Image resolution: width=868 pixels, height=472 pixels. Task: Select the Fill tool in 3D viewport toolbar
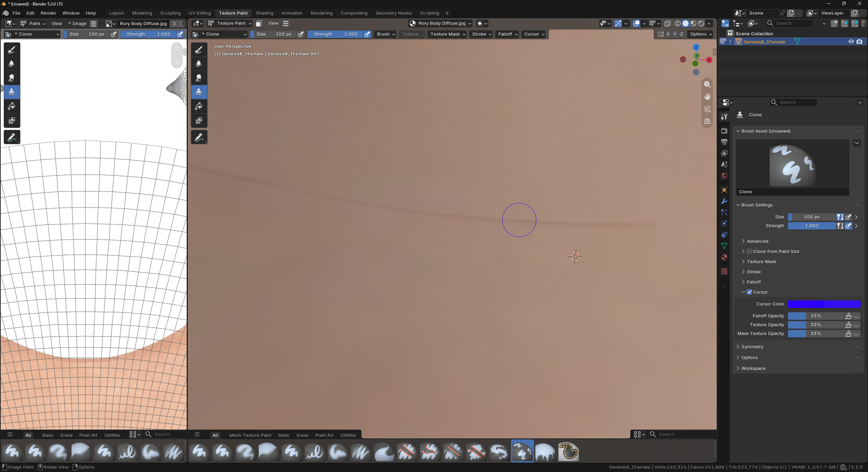click(x=199, y=106)
